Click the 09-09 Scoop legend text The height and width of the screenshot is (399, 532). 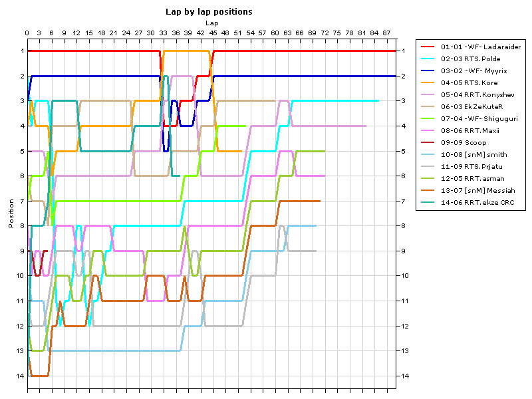pyautogui.click(x=465, y=142)
